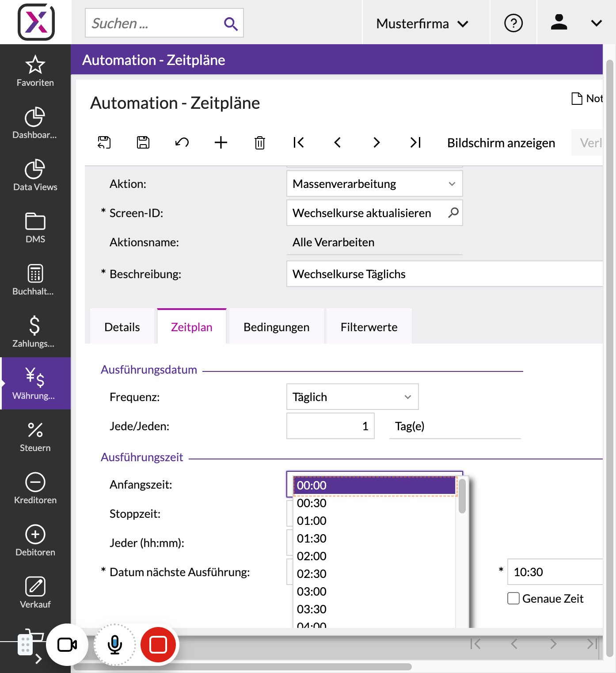616x673 pixels.
Task: Open the Screen-ID lookup magnifier
Action: 453,213
